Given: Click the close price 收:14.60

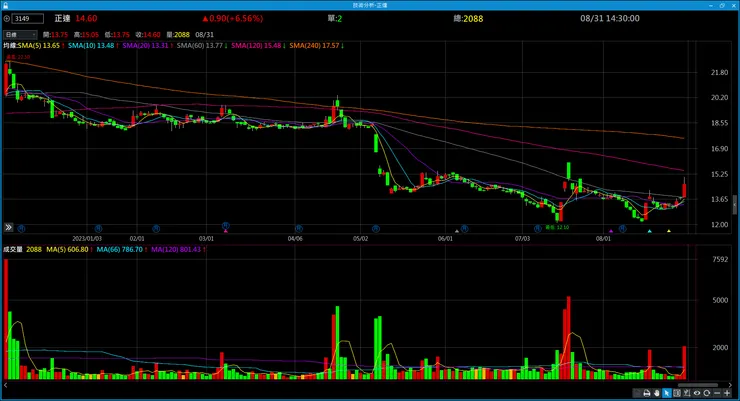Looking at the screenshot, I should (148, 35).
